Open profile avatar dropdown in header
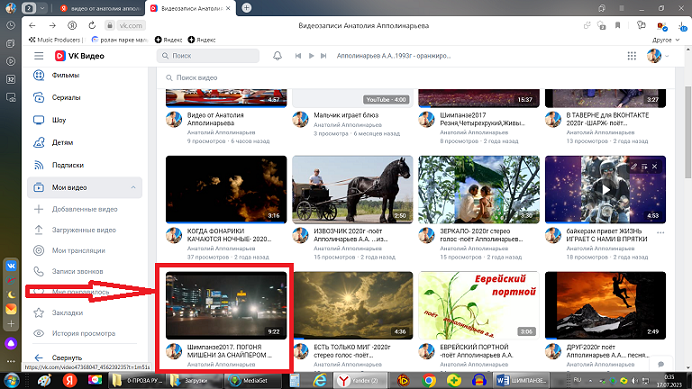This screenshot has width=692, height=389. 658,56
